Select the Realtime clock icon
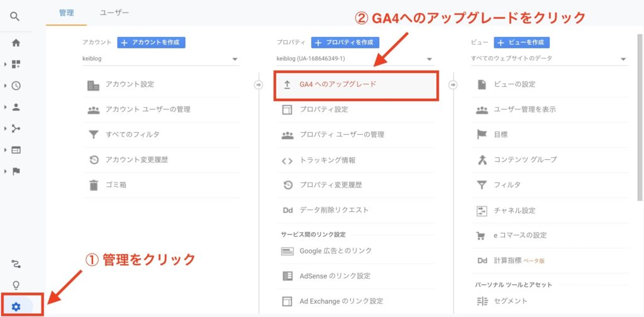 coord(16,86)
